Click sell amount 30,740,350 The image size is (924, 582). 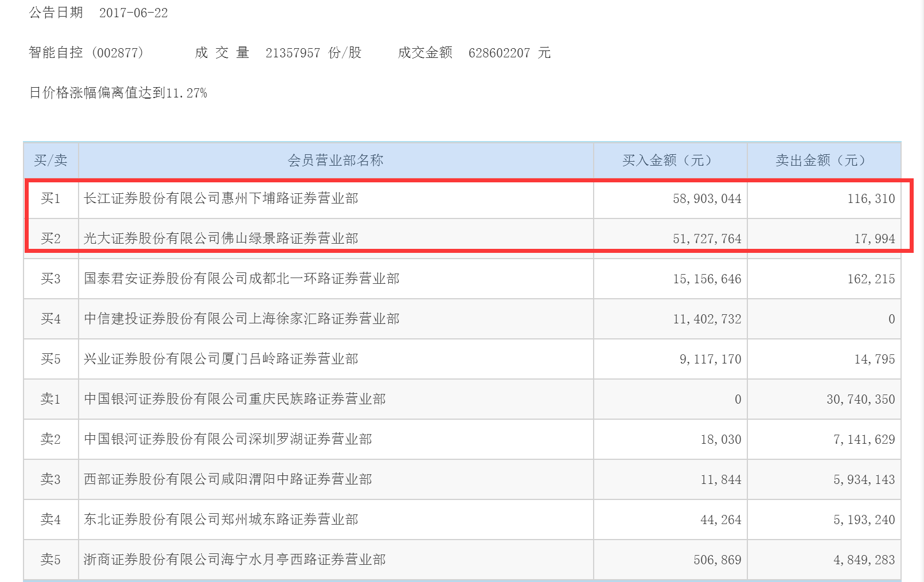(860, 399)
